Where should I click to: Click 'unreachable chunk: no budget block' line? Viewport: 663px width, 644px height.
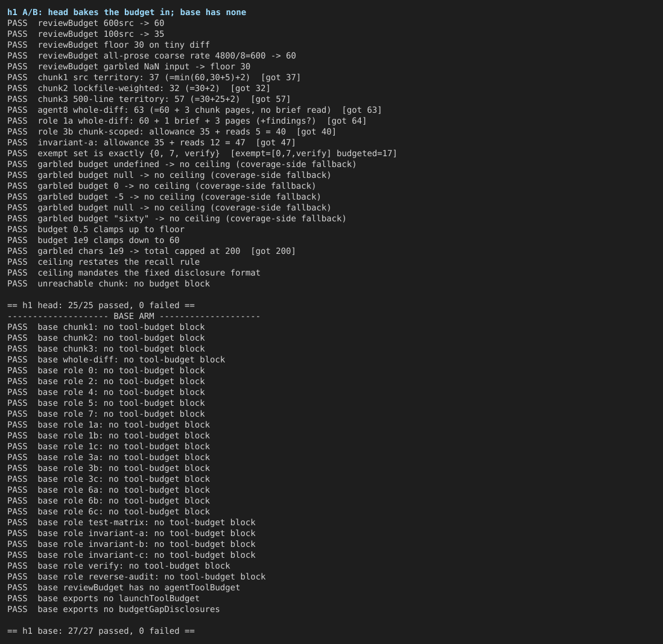[109, 283]
